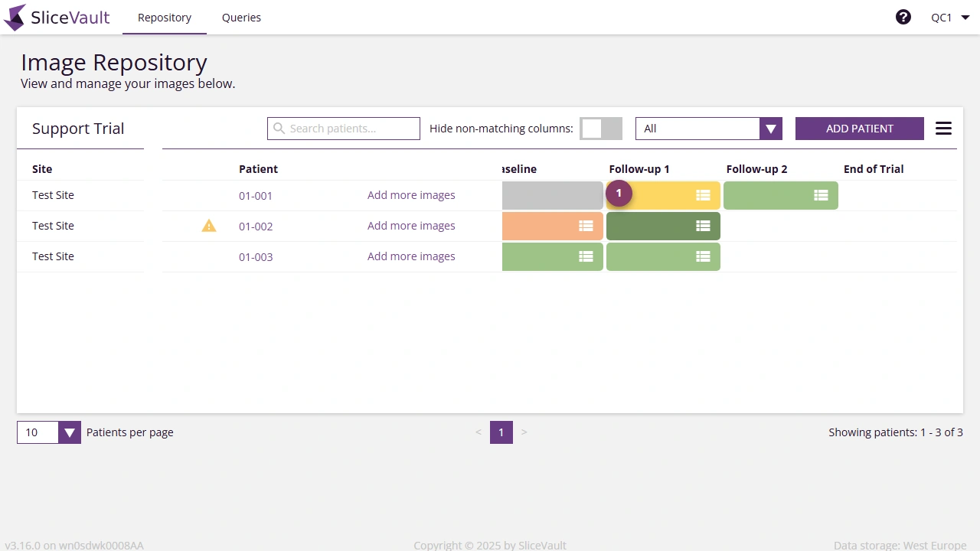Select the Repository tab
Screen dimensions: 980x551
click(164, 17)
